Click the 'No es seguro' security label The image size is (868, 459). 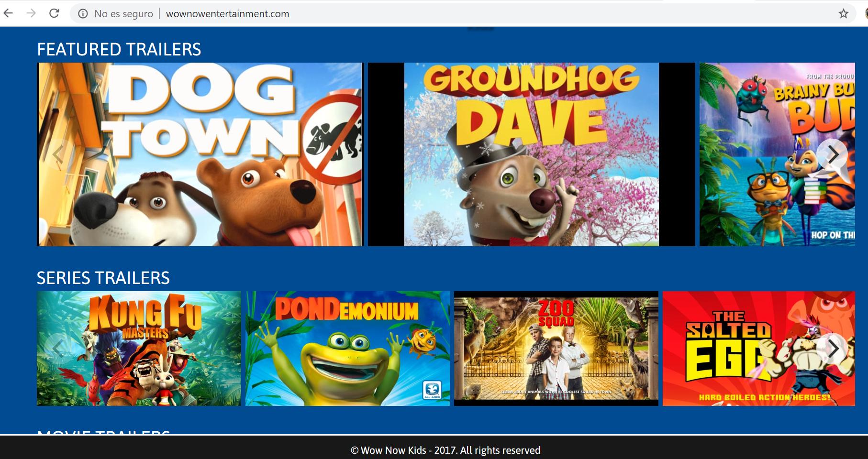tap(123, 14)
